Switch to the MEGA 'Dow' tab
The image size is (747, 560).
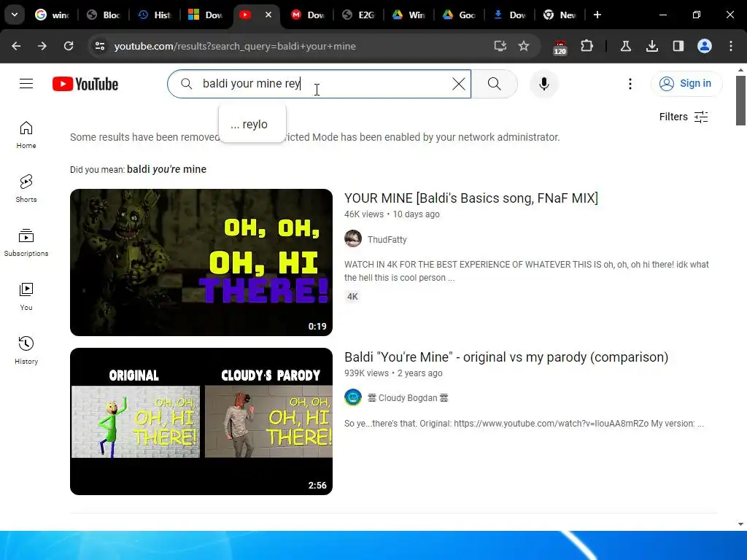pyautogui.click(x=308, y=15)
